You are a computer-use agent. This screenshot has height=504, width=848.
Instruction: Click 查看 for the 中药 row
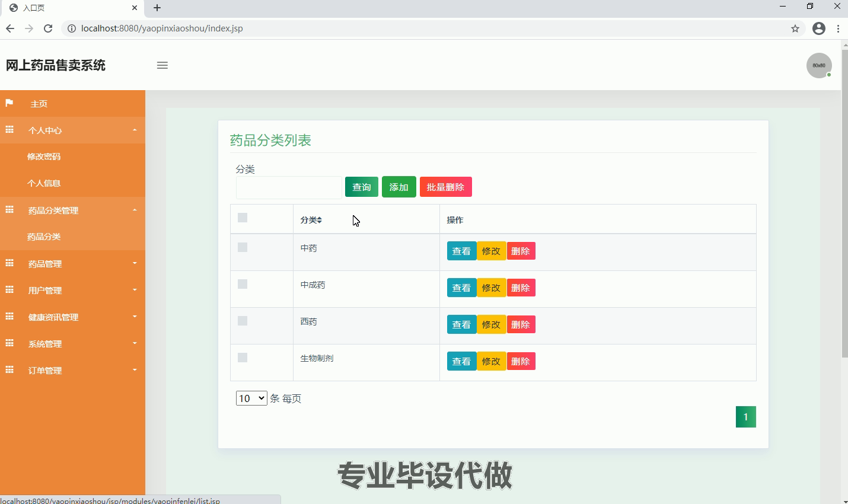[461, 251]
